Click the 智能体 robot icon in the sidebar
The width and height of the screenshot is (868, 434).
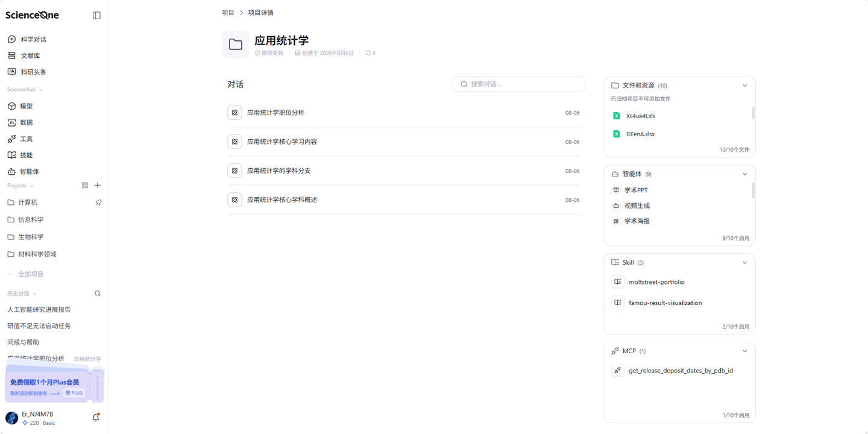pos(11,171)
